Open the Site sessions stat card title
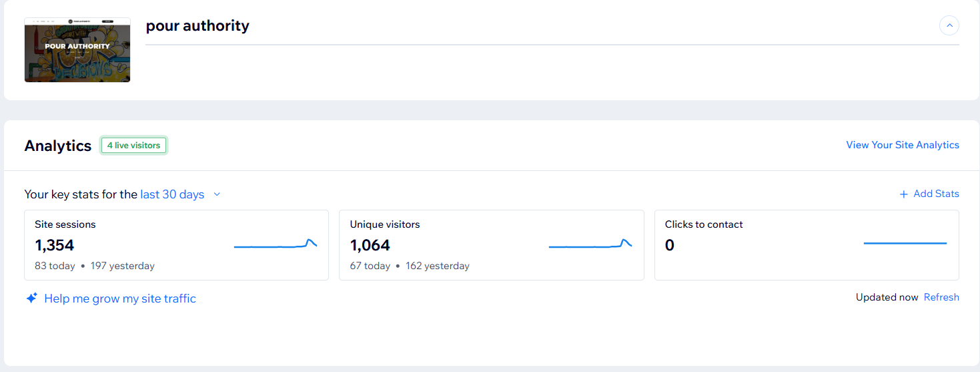This screenshot has height=372, width=980. pyautogui.click(x=65, y=224)
